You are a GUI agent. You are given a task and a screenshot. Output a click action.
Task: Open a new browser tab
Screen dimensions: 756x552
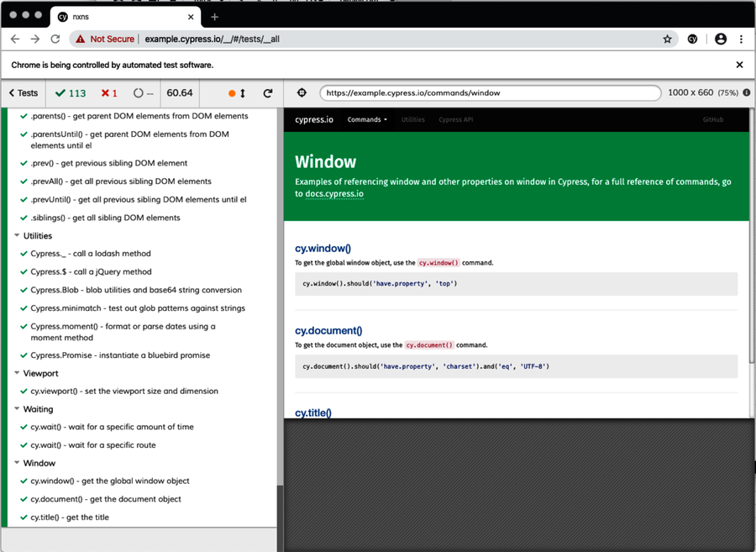(214, 17)
